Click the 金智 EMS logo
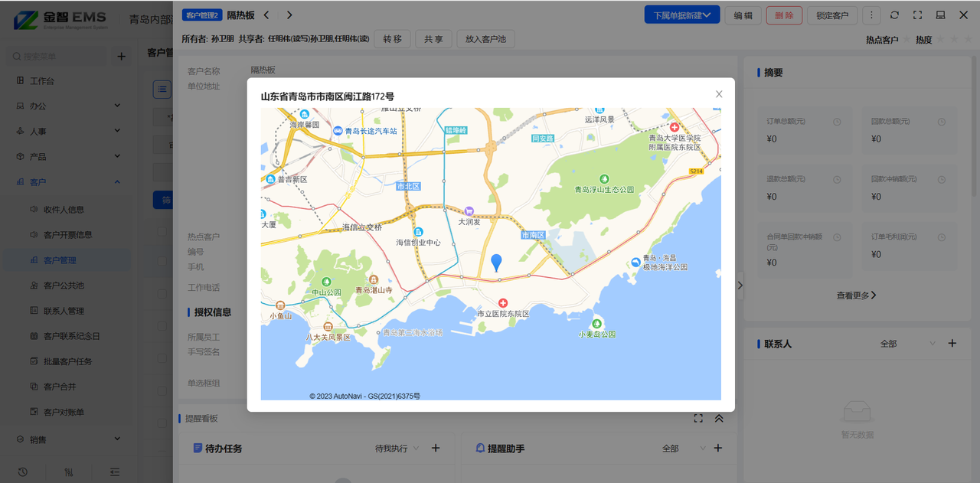 (60, 20)
